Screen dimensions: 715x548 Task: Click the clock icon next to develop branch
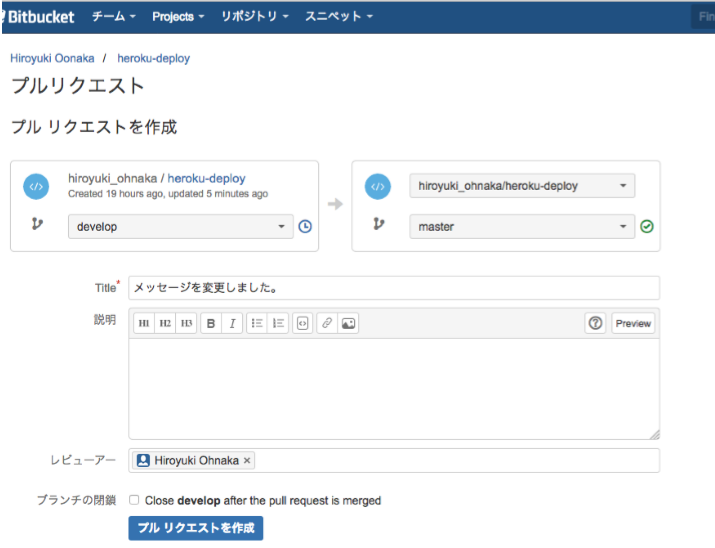305,227
